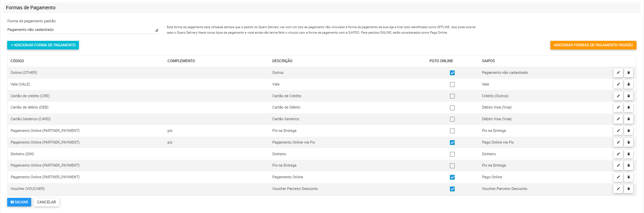Edit the Cartão de crédito (CRE) row
Image resolution: width=644 pixels, height=213 pixels.
(618, 96)
